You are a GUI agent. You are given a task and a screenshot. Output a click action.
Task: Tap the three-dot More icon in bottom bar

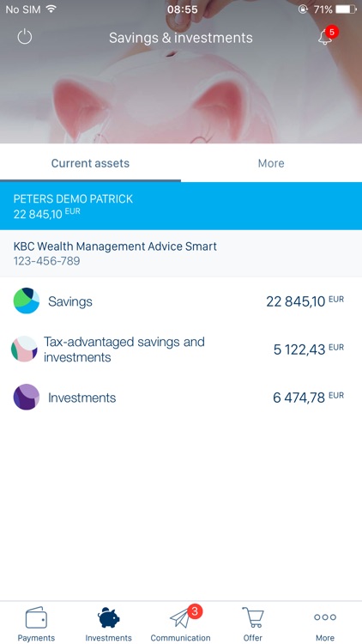(x=325, y=617)
